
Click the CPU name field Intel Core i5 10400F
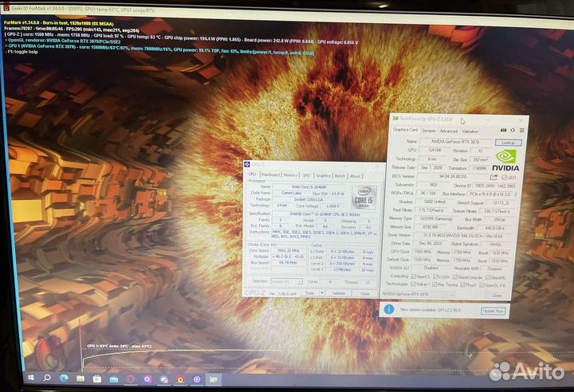[x=310, y=187]
